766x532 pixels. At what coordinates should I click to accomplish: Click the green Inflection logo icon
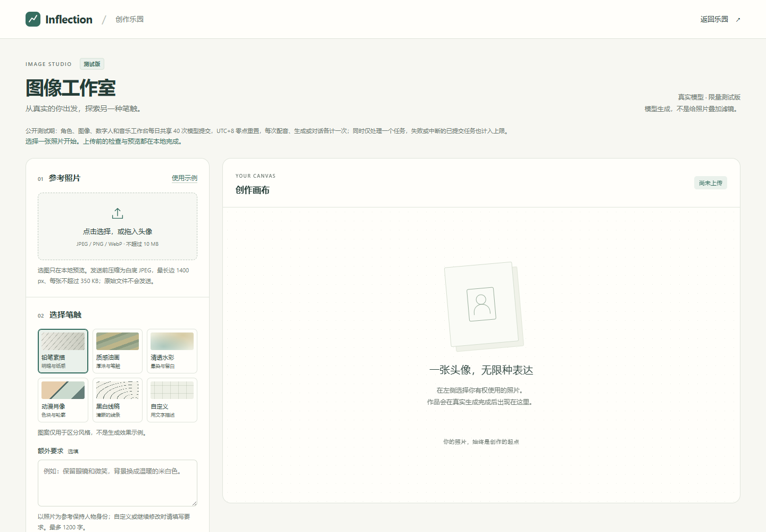tap(33, 19)
